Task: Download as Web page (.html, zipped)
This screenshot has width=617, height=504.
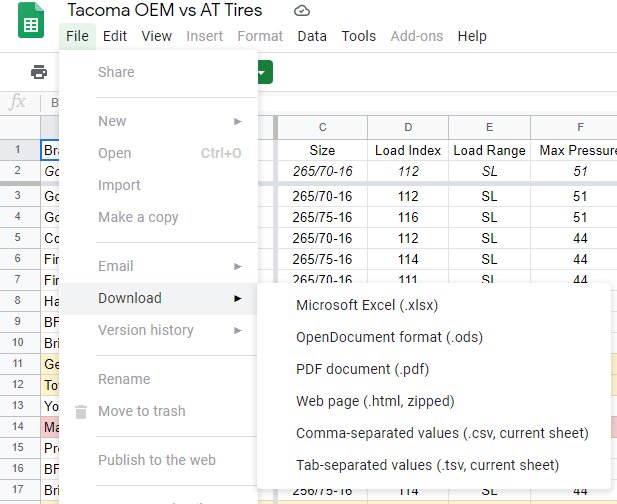Action: [x=434, y=401]
